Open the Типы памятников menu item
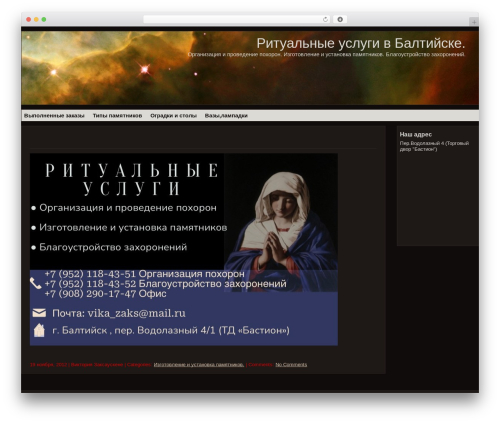 [x=117, y=116]
